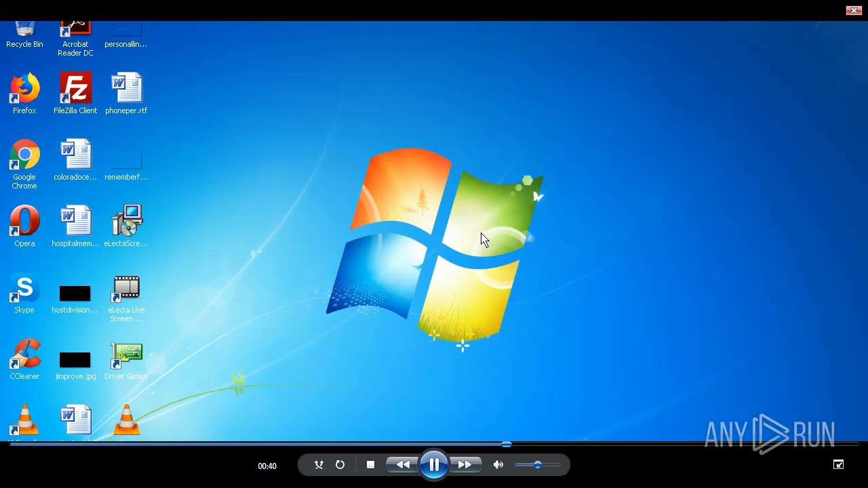Select the personallin... desktop file
Viewport: 868px width, 488px height.
coord(126,35)
